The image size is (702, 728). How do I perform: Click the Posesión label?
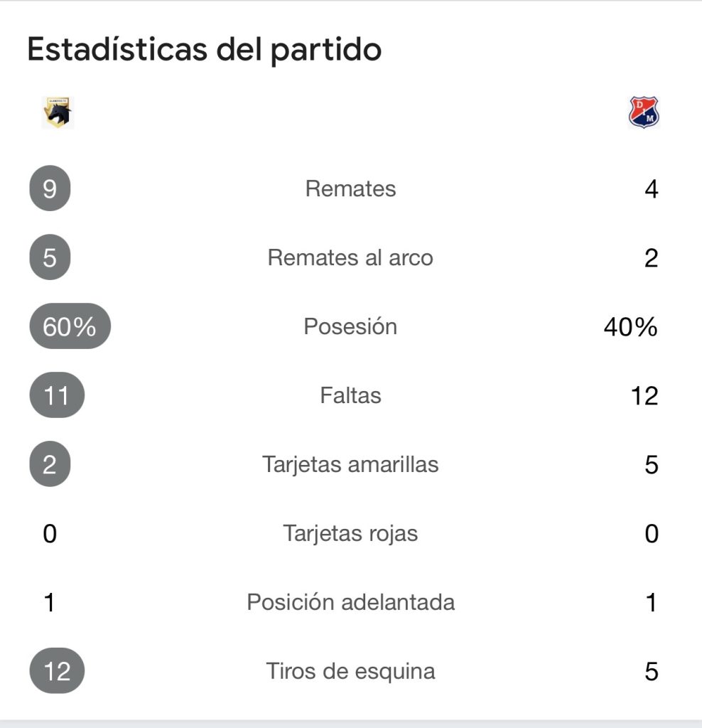pyautogui.click(x=350, y=326)
